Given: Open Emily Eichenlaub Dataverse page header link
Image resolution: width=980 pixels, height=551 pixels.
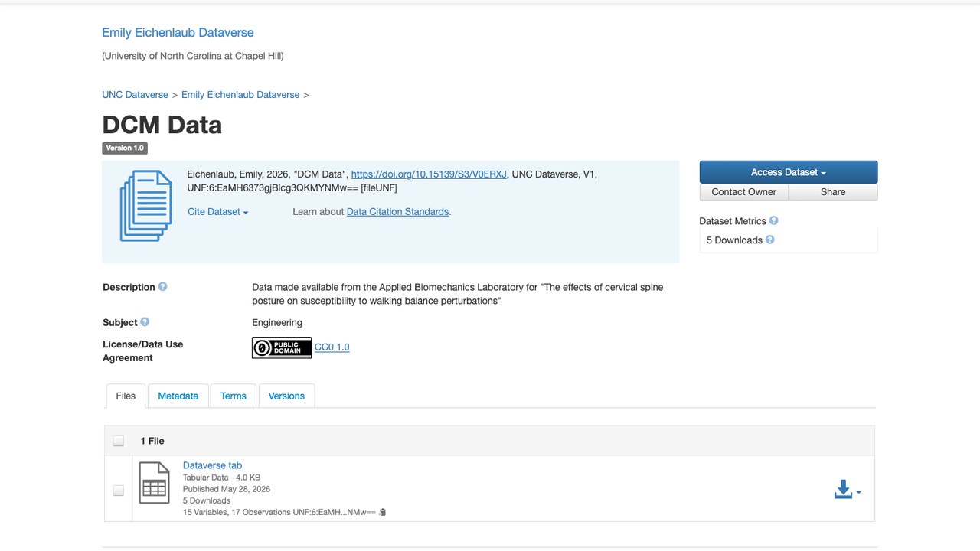Looking at the screenshot, I should (178, 33).
